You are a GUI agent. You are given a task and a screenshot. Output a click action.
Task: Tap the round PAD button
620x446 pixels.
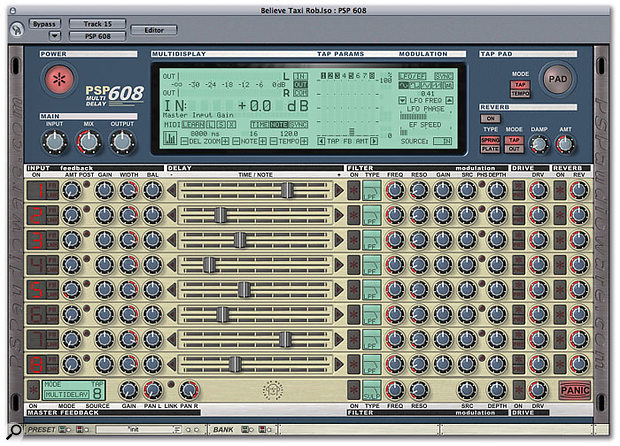[x=558, y=79]
